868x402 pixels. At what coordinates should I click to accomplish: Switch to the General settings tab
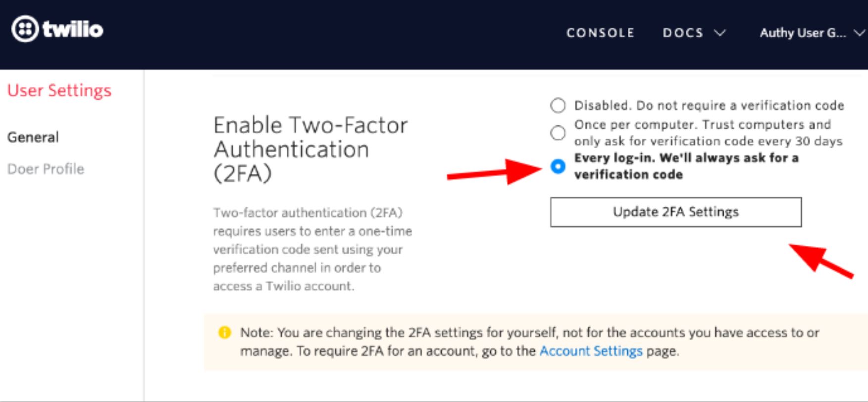(x=33, y=137)
